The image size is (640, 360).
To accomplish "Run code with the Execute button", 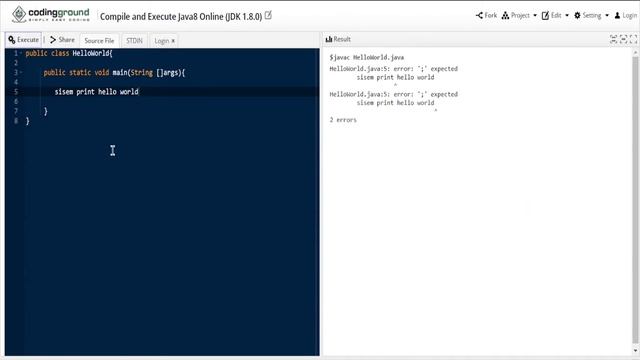I will pos(24,40).
